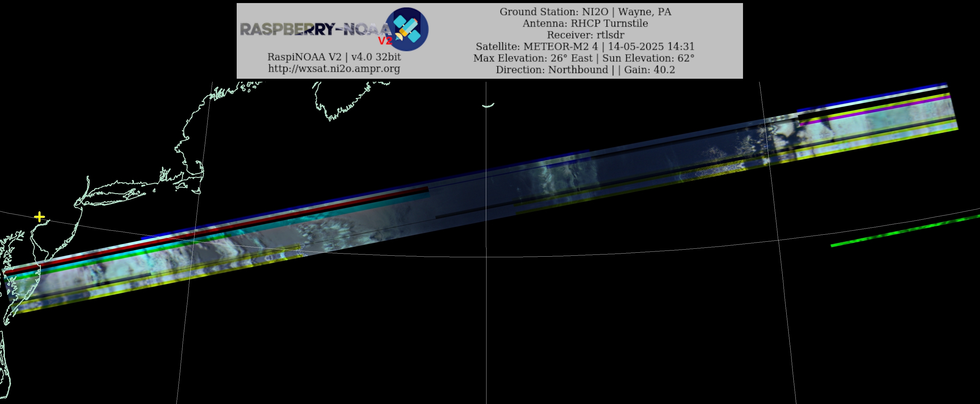Image resolution: width=980 pixels, height=404 pixels.
Task: Click the yellow ground station cross marker
Action: (x=39, y=217)
